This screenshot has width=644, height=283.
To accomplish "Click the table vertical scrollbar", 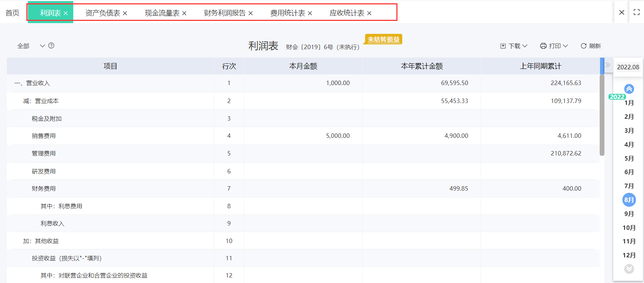I will coord(602,115).
